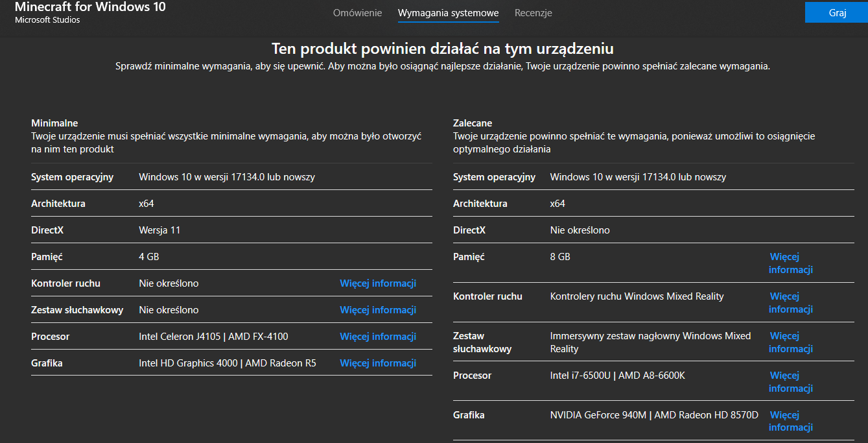Click the Zalecane section heading

click(x=473, y=123)
